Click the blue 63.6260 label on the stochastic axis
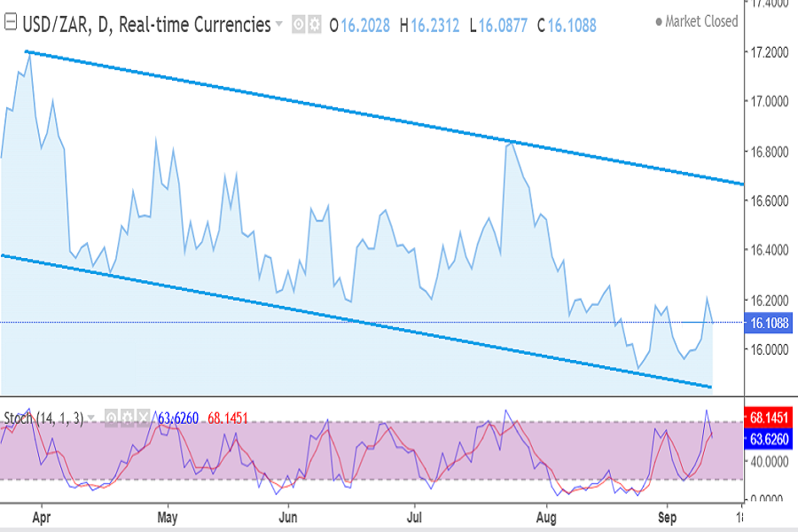The width and height of the screenshot is (798, 532). pos(769,439)
